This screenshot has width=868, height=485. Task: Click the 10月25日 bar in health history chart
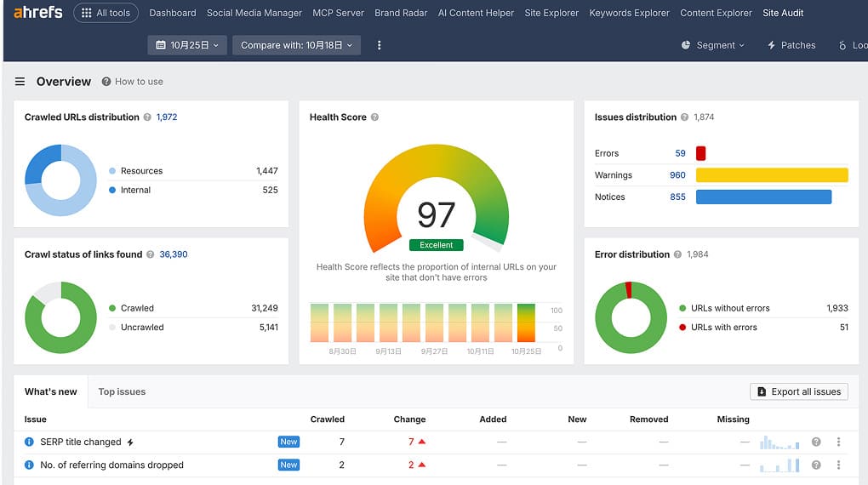pos(526,323)
